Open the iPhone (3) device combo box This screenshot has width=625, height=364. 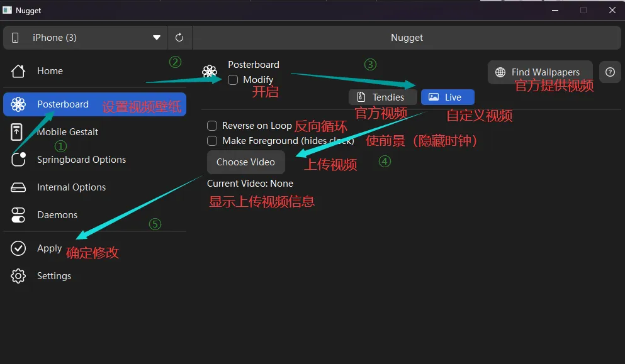point(85,38)
